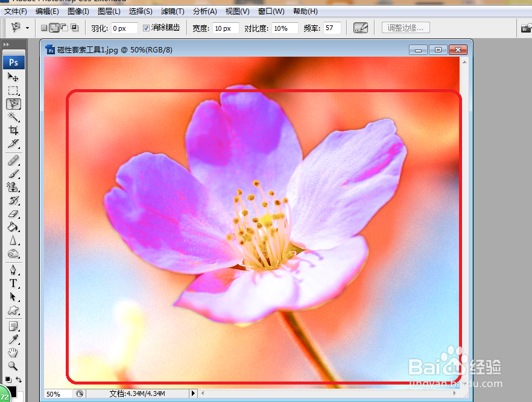
Task: Click the 频率 frequency input field
Action: coord(332,28)
